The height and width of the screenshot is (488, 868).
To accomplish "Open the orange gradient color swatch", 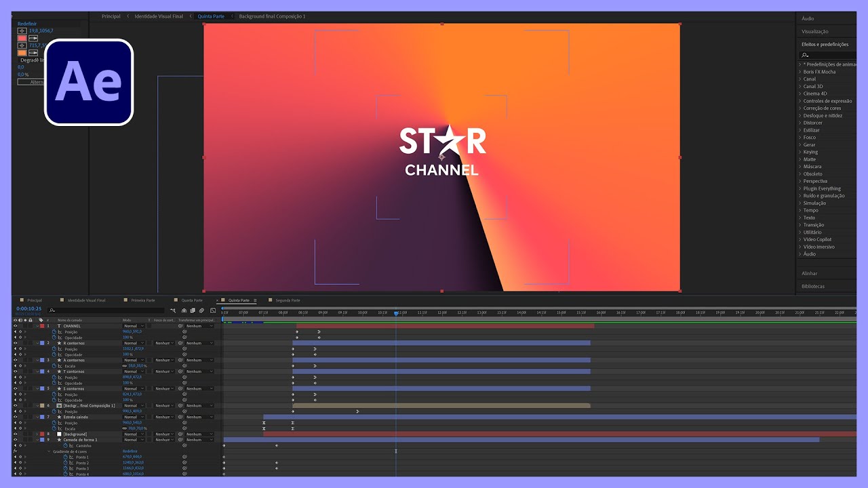I will coord(22,52).
